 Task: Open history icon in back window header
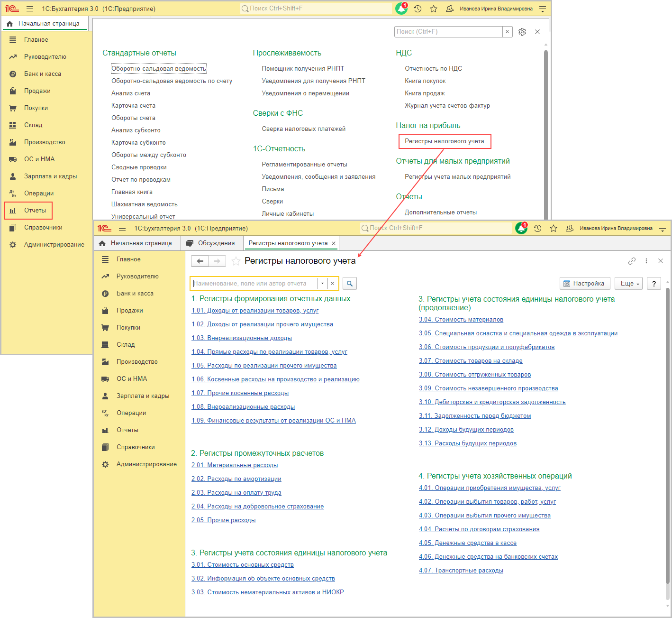click(418, 9)
